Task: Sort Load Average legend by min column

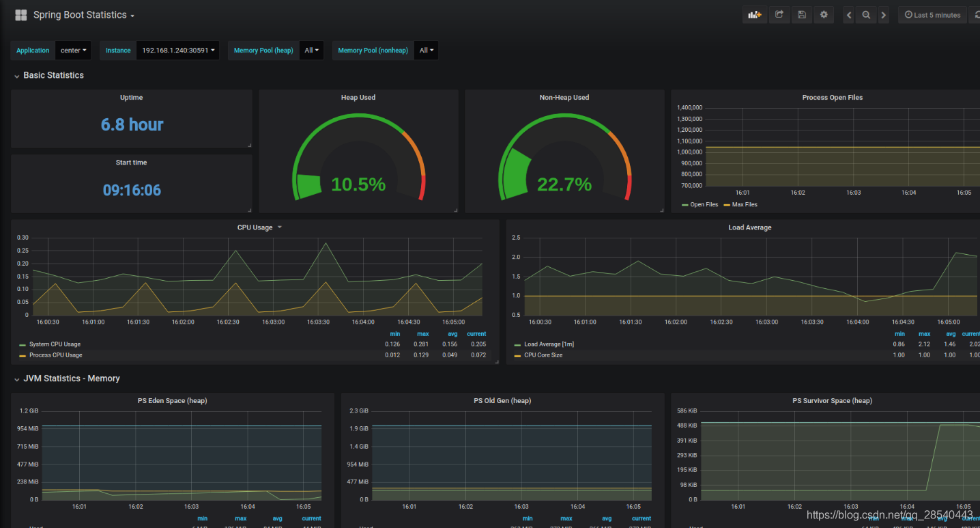Action: tap(899, 334)
